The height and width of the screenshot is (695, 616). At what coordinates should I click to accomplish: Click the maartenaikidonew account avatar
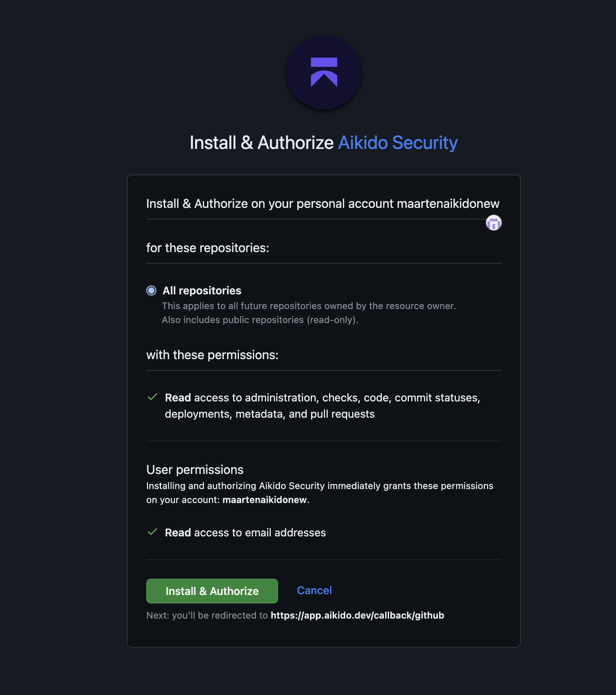[493, 223]
